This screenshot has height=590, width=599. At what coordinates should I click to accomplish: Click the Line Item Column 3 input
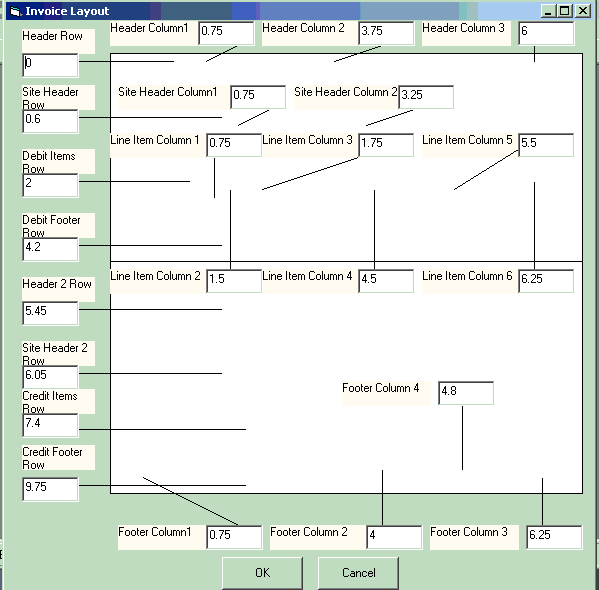pyautogui.click(x=386, y=145)
